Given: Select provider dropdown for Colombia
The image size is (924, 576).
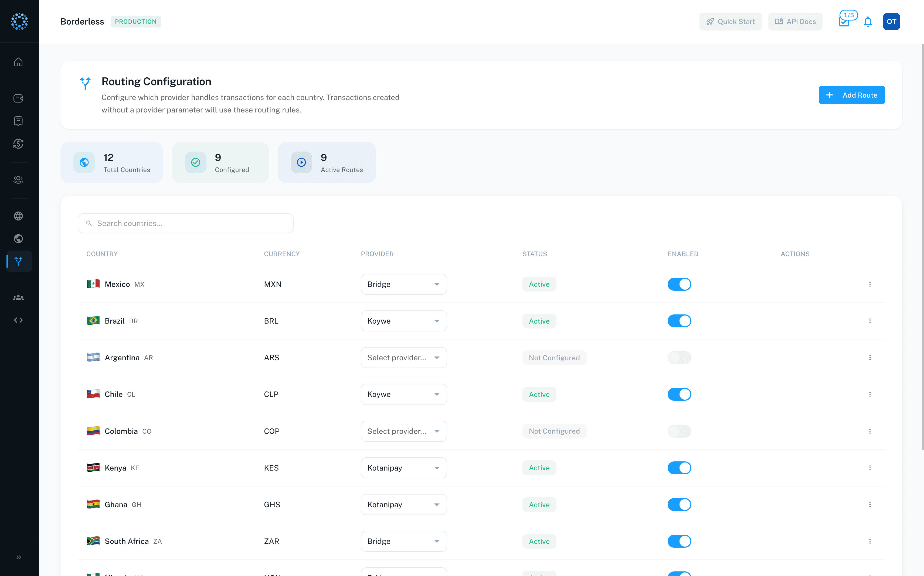Looking at the screenshot, I should pyautogui.click(x=403, y=431).
